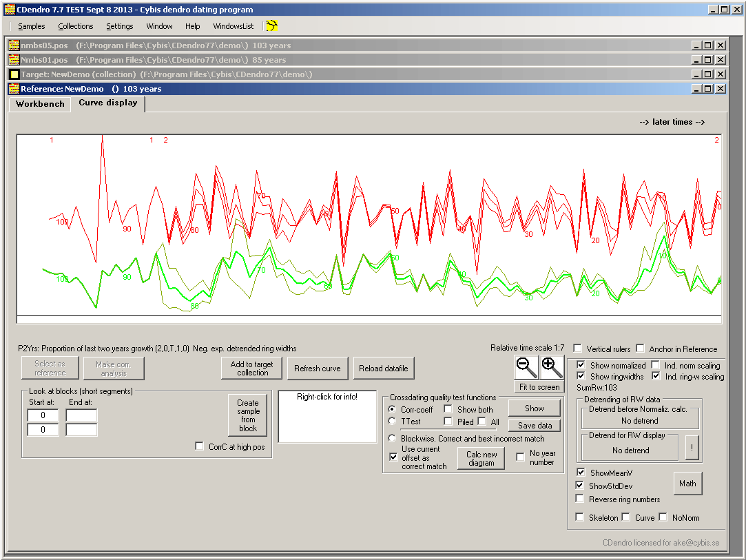
Task: Click the nmbs05.pos window title bar
Action: 367,45
